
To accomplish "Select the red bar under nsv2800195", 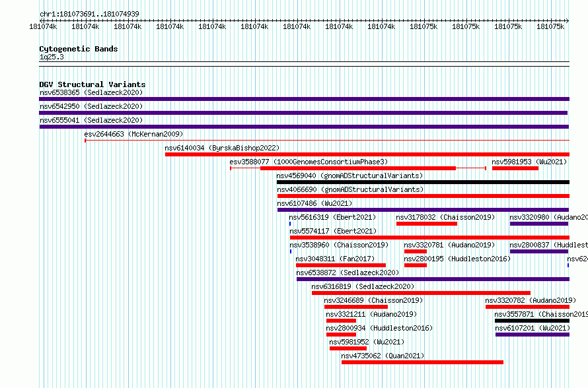I will pyautogui.click(x=416, y=265).
